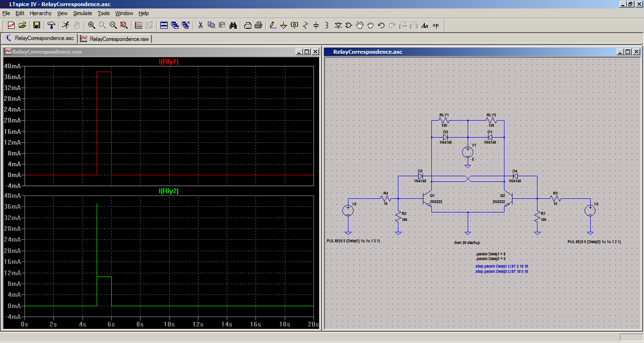Viewport: 644px width, 343px height.
Task: Open the Component gate icon
Action: click(349, 25)
